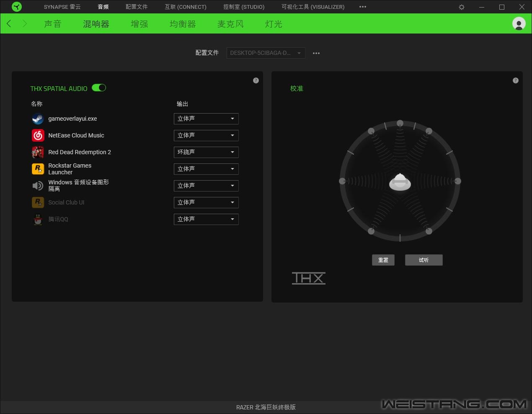
Task: Open output dropdown for Windows 音频设备图形隔离
Action: tap(206, 186)
